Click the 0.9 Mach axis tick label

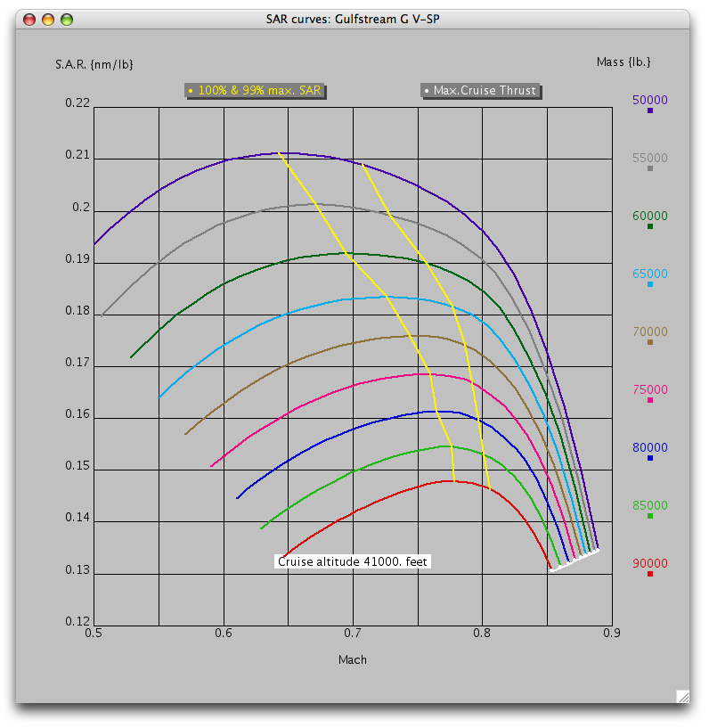[x=612, y=634]
